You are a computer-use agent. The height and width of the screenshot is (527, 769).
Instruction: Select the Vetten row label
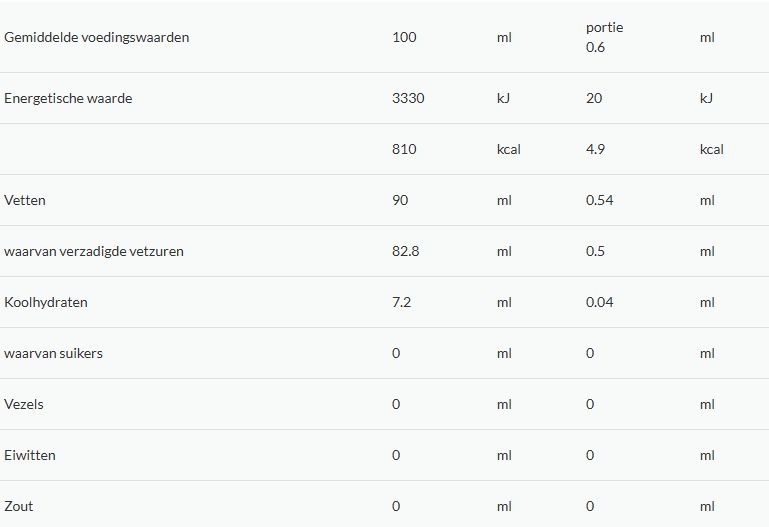coord(25,200)
